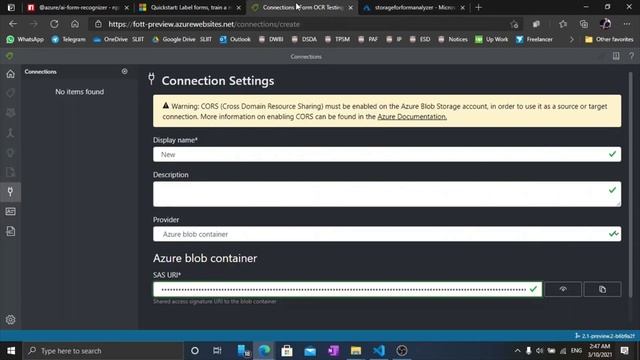Select the Connections plug icon in sidebar
640x360 pixels.
pyautogui.click(x=11, y=192)
